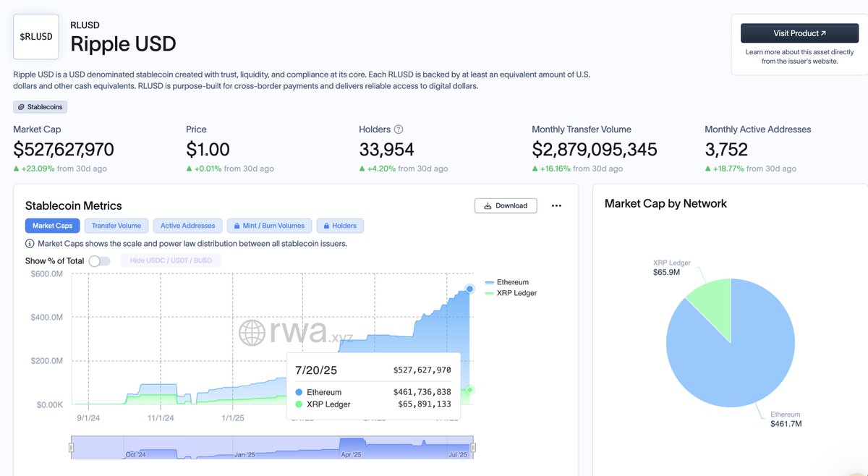Click the Market Cap by Network heading
868x476 pixels.
665,203
